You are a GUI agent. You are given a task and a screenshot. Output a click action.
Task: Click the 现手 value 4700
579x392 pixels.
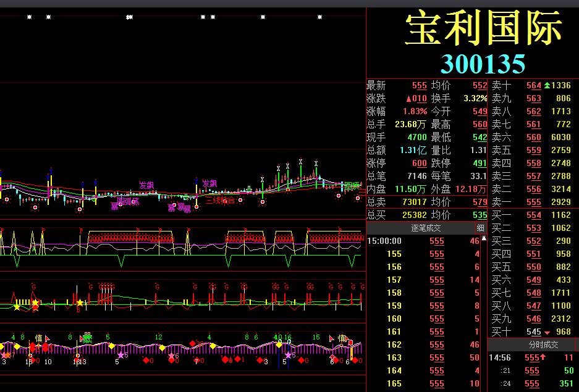coord(417,137)
